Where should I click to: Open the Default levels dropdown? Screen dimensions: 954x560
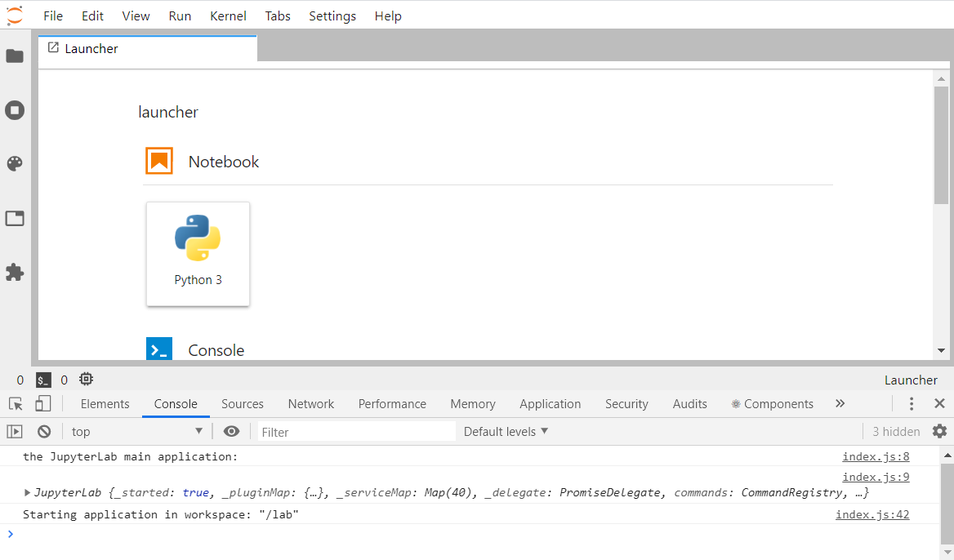click(506, 432)
